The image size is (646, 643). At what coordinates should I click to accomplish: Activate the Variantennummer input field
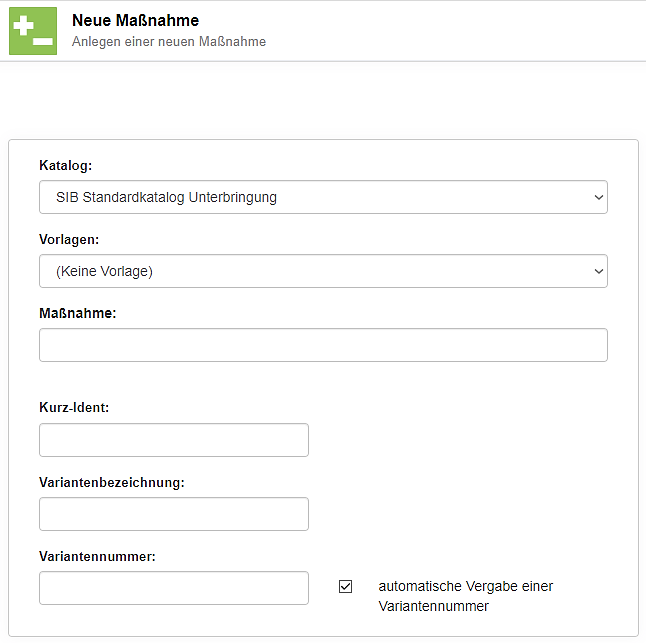point(174,588)
